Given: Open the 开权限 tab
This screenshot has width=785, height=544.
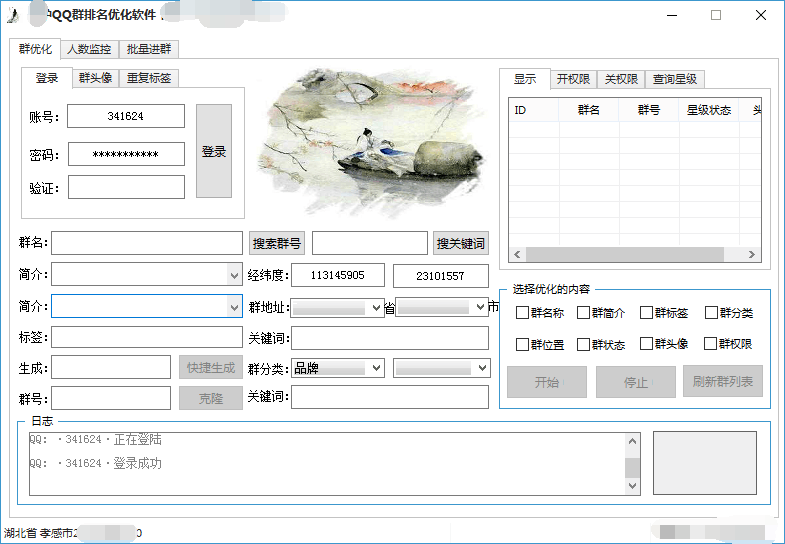Looking at the screenshot, I should (x=573, y=79).
